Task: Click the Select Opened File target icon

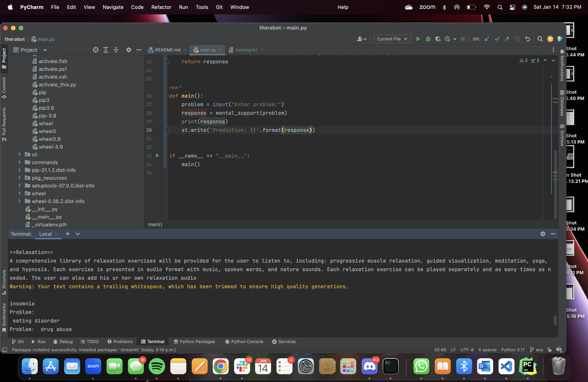Action: [96, 50]
